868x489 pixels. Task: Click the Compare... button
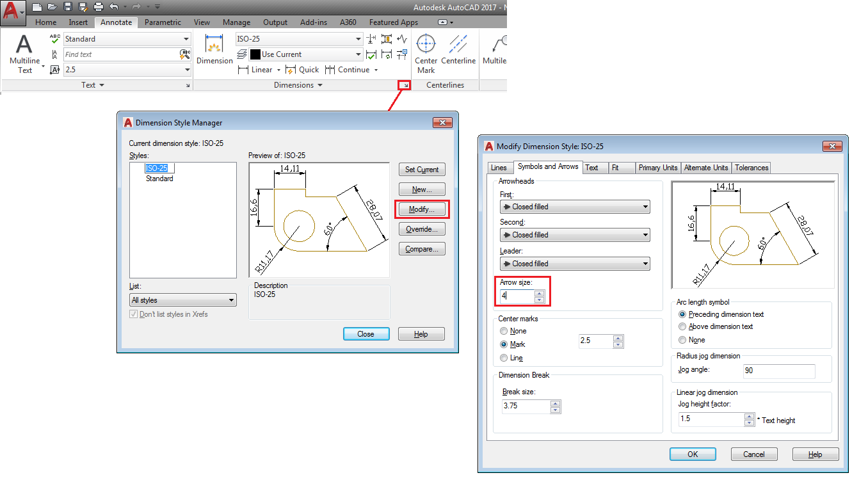[422, 249]
